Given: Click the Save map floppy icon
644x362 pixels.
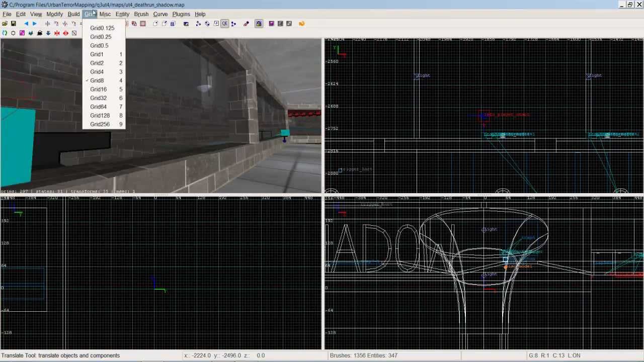Looking at the screenshot, I should point(14,24).
